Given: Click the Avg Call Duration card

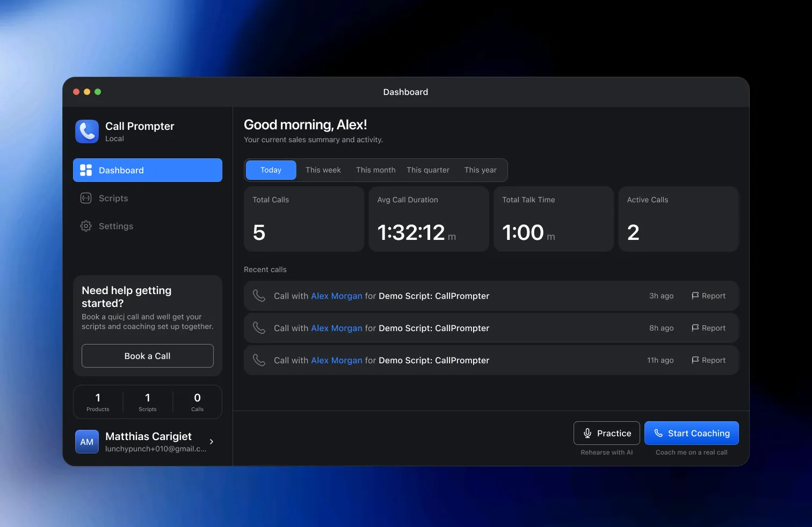Looking at the screenshot, I should click(x=429, y=219).
